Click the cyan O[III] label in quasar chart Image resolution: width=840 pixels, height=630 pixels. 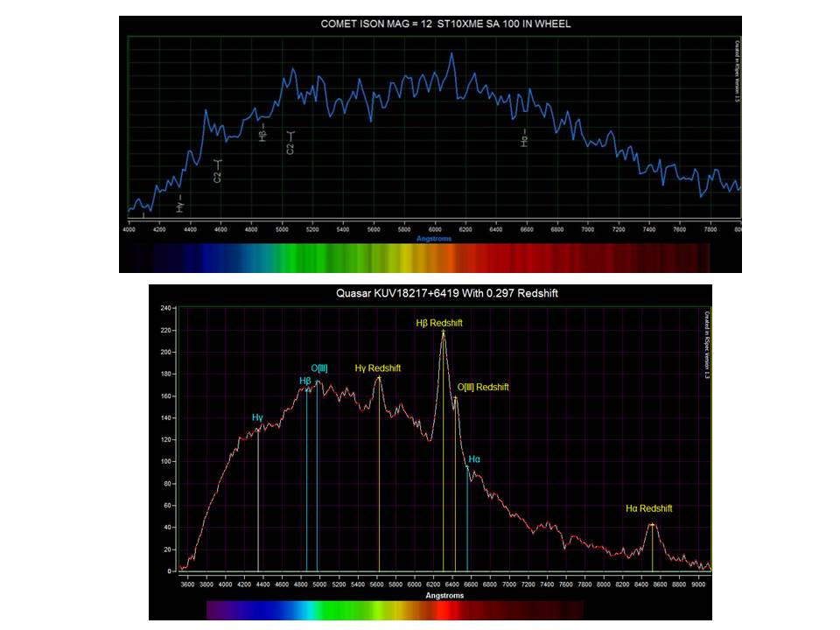tap(322, 370)
